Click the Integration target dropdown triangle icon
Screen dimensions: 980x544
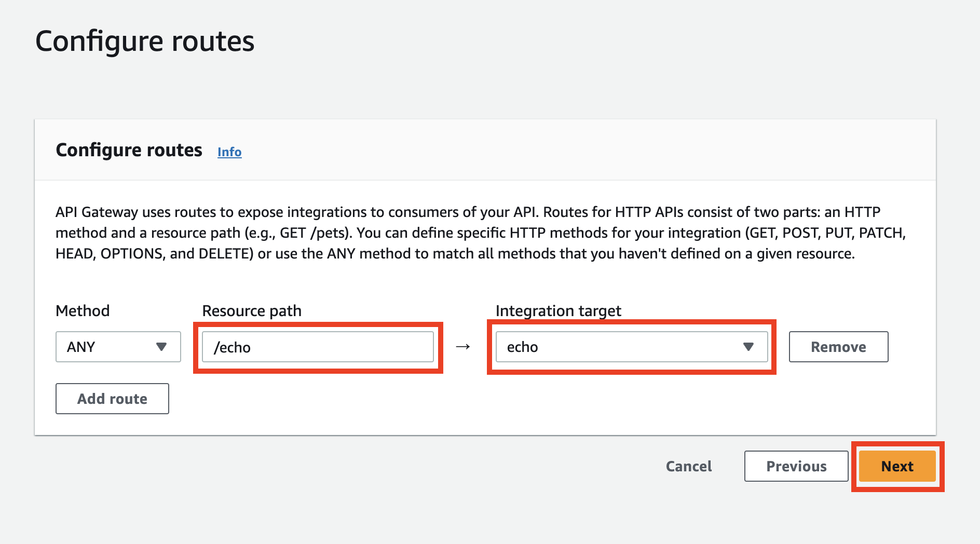[x=748, y=347]
